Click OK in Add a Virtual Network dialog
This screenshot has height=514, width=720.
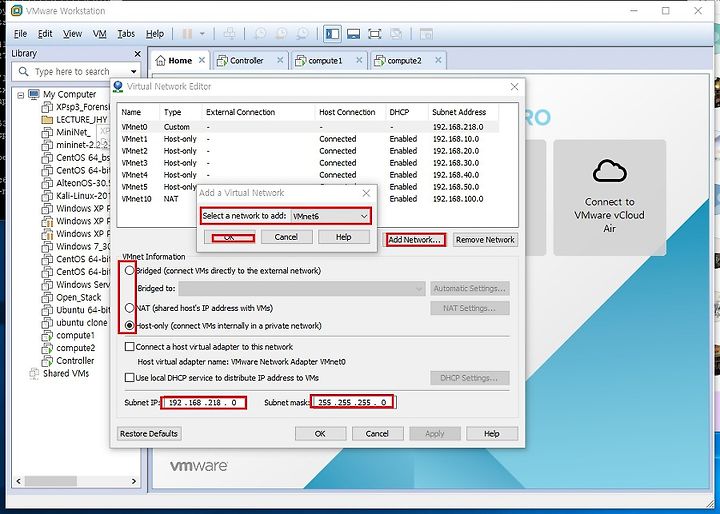click(229, 237)
